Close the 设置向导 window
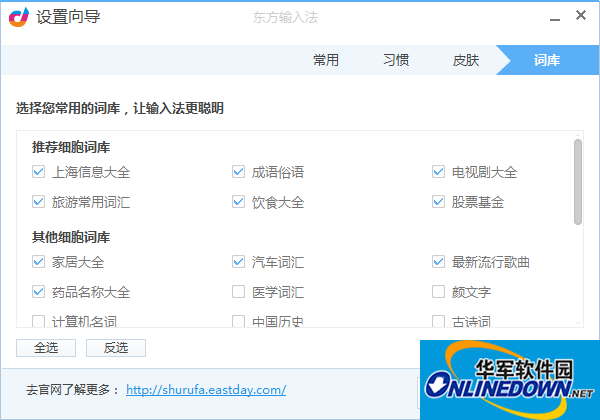 point(581,15)
